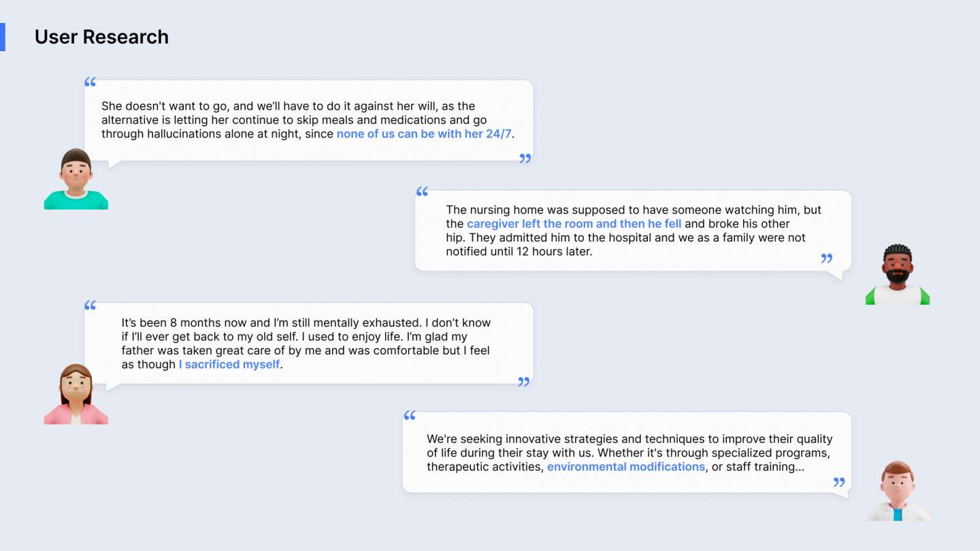
Task: Click the bearded avatar in green sleeves
Action: (897, 275)
